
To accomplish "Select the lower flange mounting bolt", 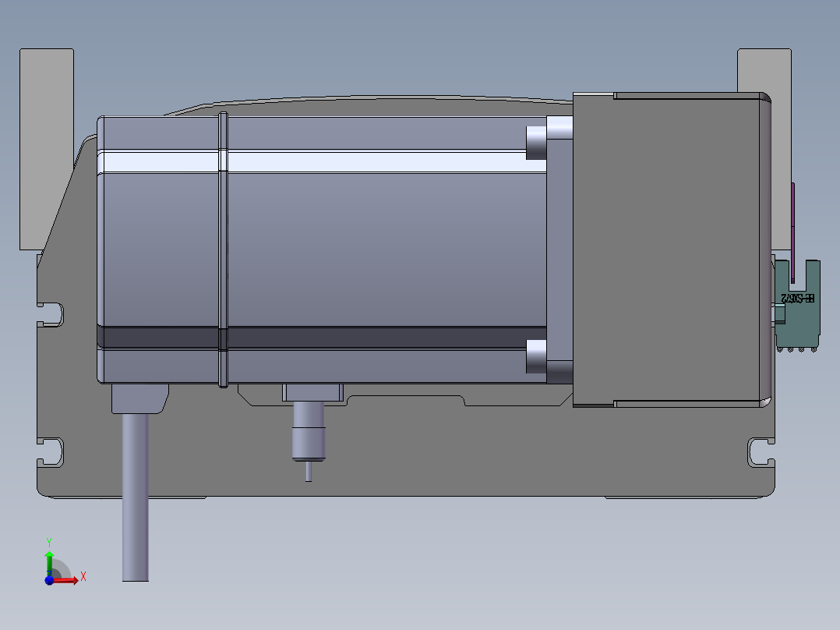I will pyautogui.click(x=536, y=356).
